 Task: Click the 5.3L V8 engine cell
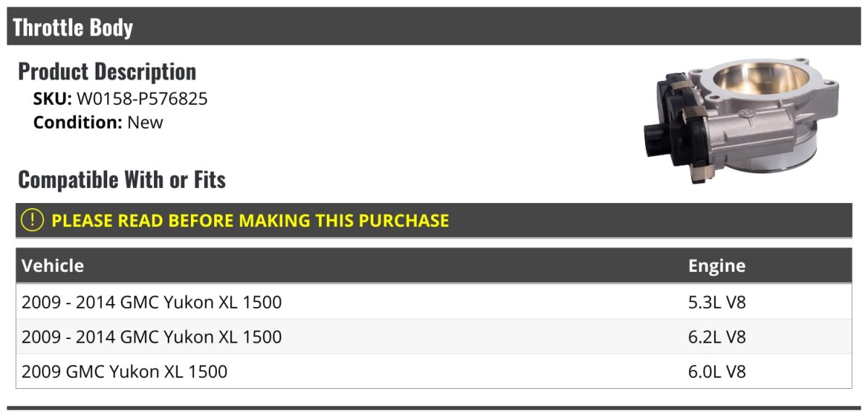717,302
